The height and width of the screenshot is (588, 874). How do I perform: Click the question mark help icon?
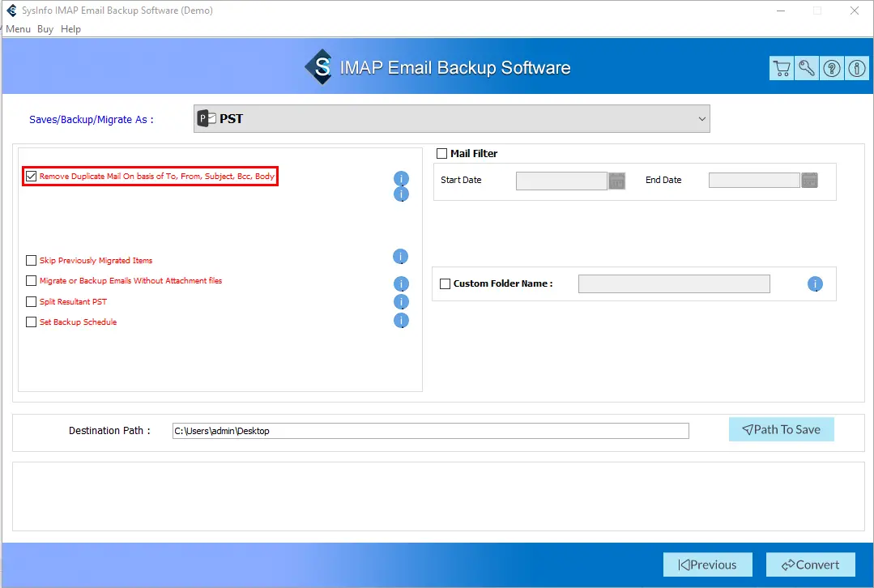coord(832,69)
